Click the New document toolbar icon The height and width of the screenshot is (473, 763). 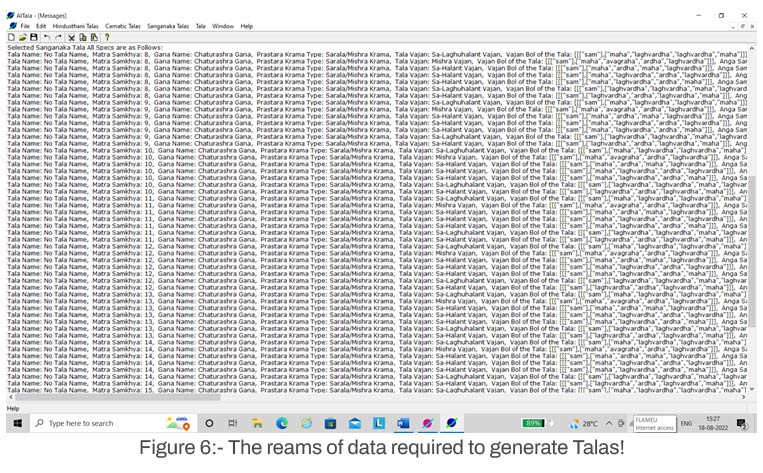coord(11,37)
